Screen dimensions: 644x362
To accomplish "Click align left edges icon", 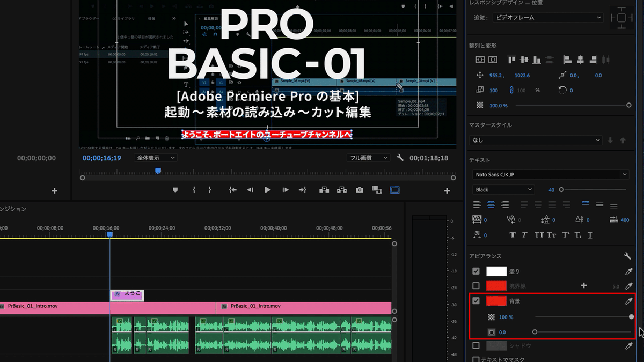I will pyautogui.click(x=568, y=60).
